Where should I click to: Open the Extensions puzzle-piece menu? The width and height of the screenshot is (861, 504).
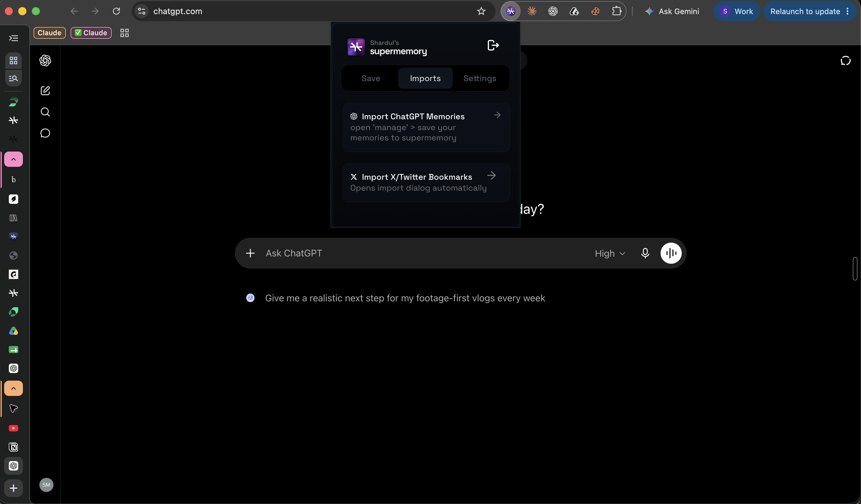click(617, 11)
